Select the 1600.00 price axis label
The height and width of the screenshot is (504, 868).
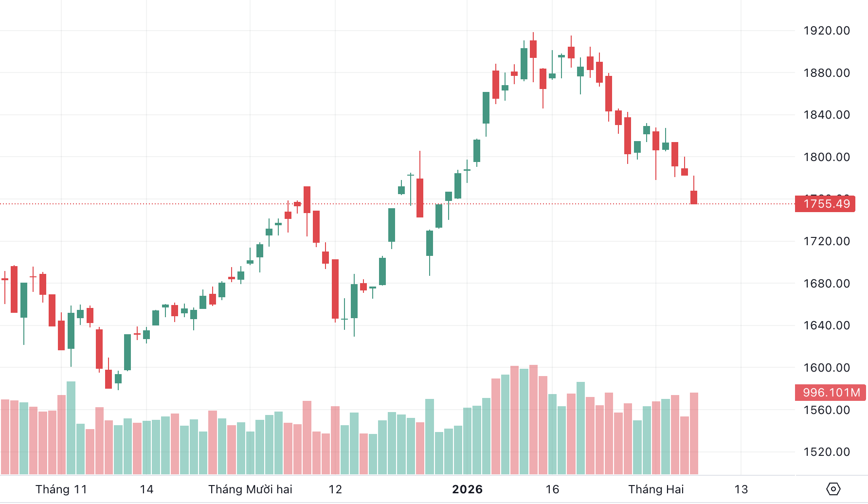(827, 368)
